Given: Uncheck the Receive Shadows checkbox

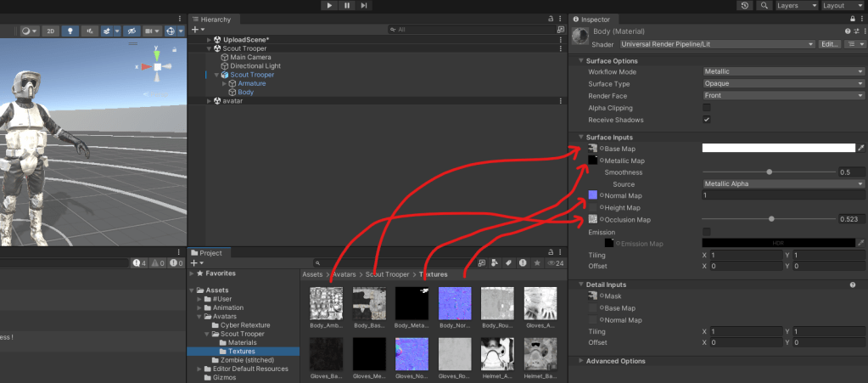Looking at the screenshot, I should tap(707, 120).
